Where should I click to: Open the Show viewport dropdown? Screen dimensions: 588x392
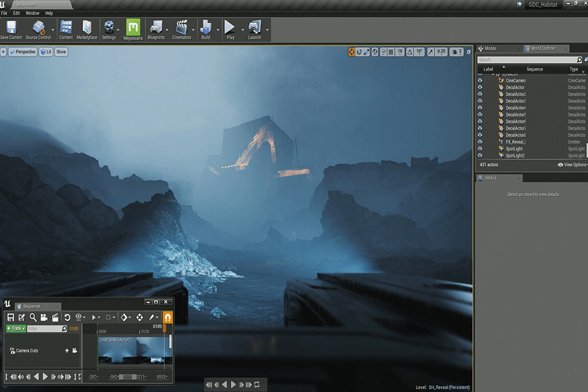(x=61, y=51)
